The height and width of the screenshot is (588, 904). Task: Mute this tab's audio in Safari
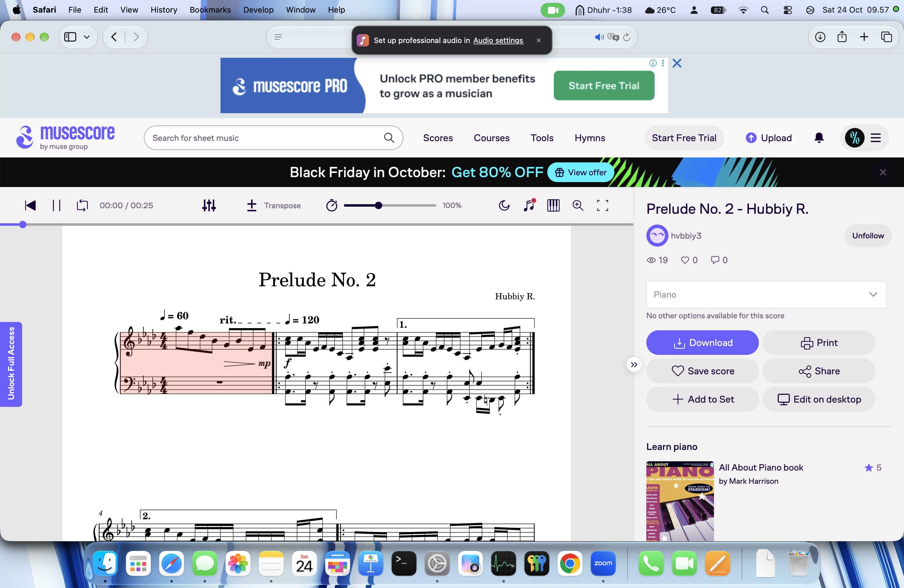(599, 37)
